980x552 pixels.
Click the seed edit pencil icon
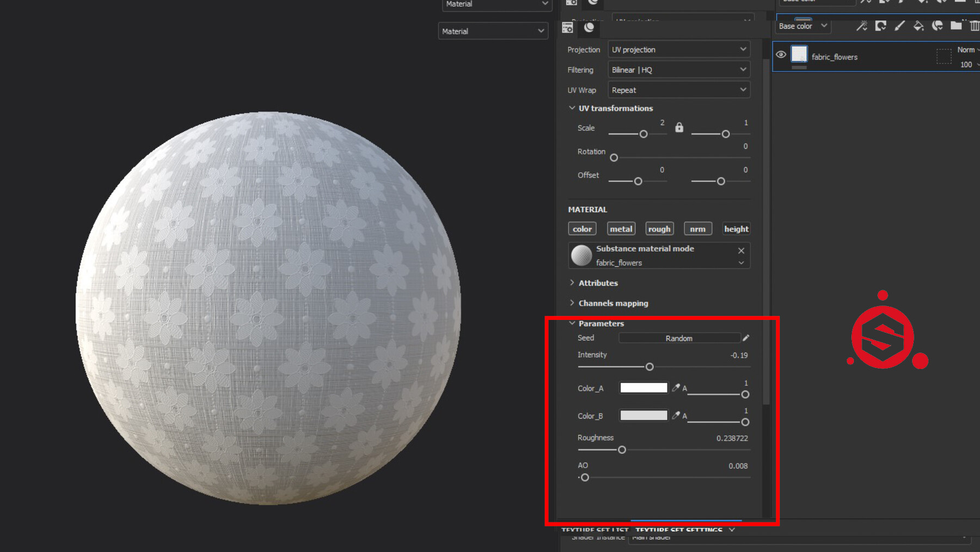pyautogui.click(x=746, y=338)
